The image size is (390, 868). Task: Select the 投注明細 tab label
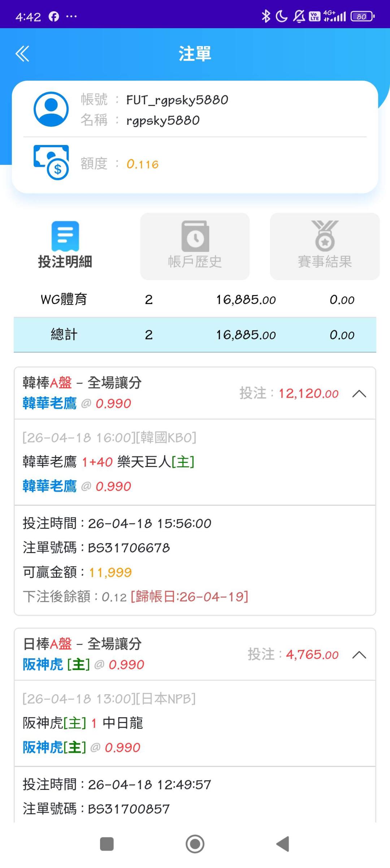tap(65, 261)
